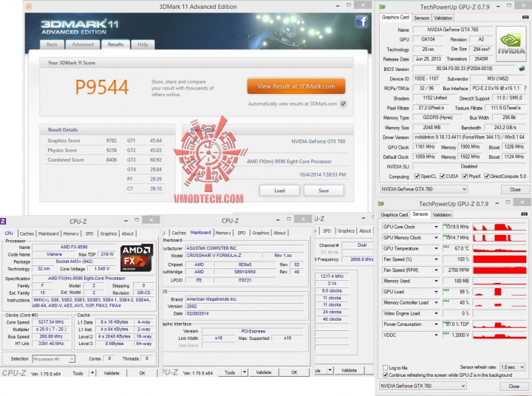532x396 pixels.
Task: Toggle the PhysX checkbox
Action: [465, 176]
